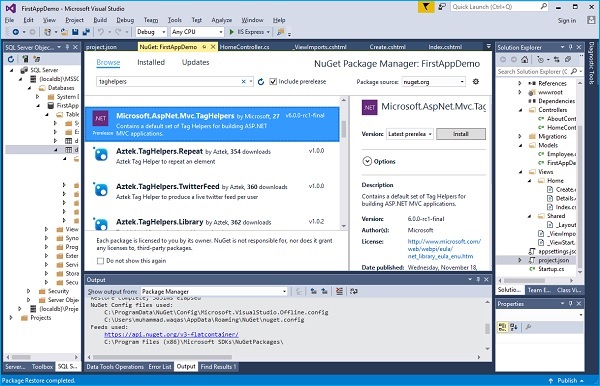Click the account icon next to Sign in

591,20
